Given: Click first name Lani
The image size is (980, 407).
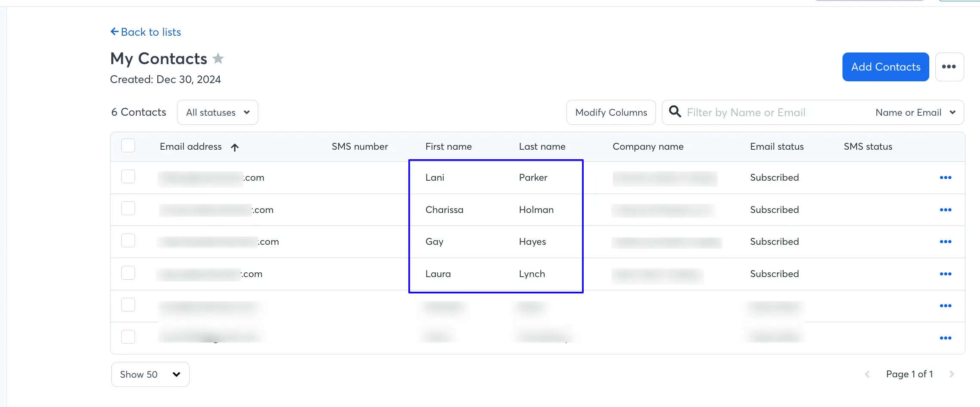Looking at the screenshot, I should coord(435,177).
